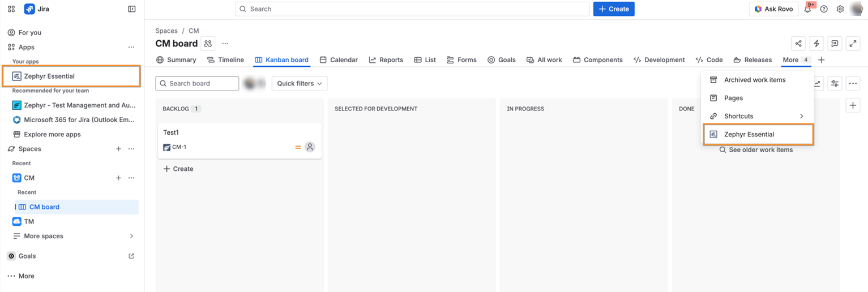The image size is (868, 292).
Task: Click See older work items link
Action: [x=760, y=150]
